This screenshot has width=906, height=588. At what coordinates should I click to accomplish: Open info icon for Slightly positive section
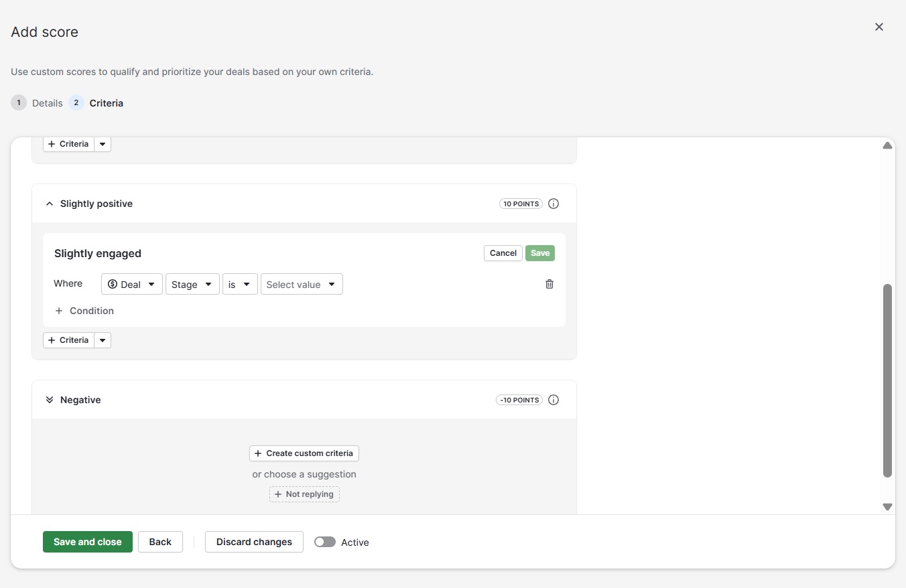point(554,204)
